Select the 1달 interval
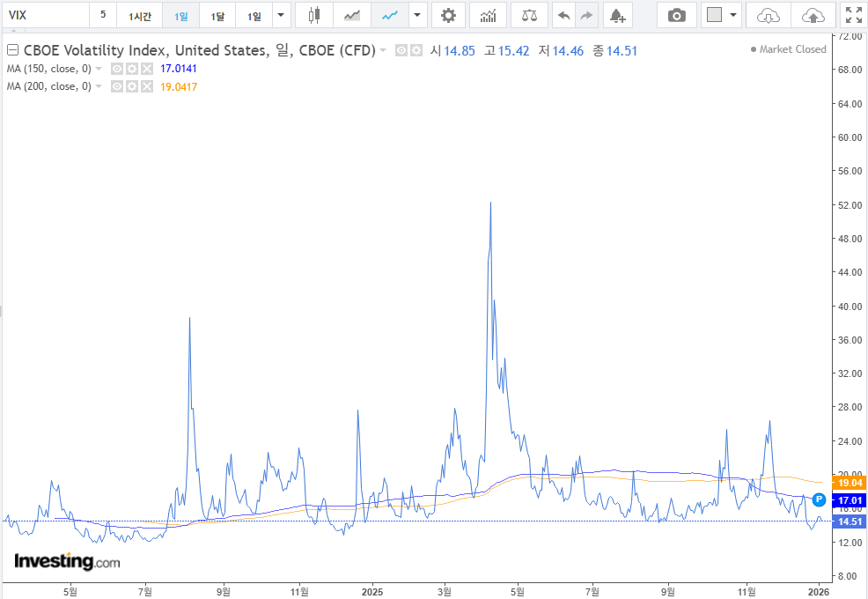Screen dimensions: 868x599 217,15
